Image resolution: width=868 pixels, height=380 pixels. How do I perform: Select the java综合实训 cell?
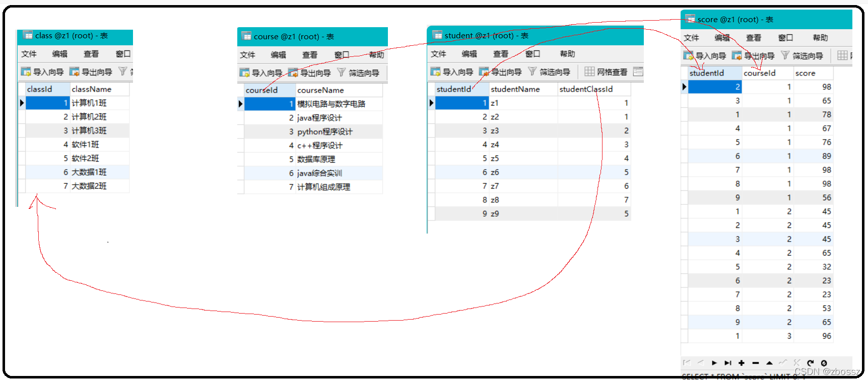tap(339, 173)
